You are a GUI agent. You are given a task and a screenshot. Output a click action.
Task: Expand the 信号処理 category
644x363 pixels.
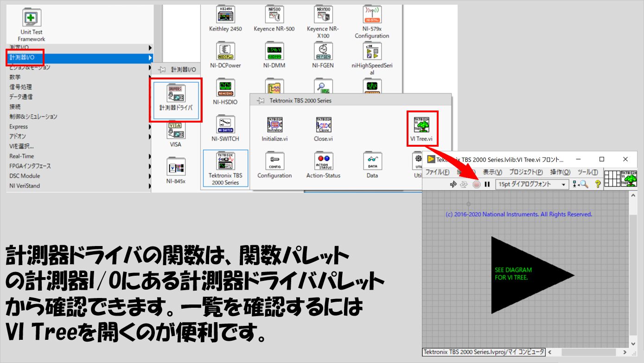click(80, 87)
